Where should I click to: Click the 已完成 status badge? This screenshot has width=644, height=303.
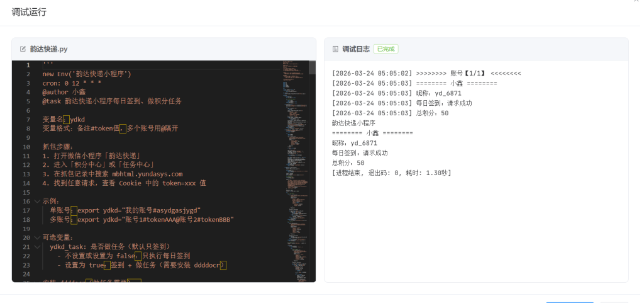tap(386, 49)
